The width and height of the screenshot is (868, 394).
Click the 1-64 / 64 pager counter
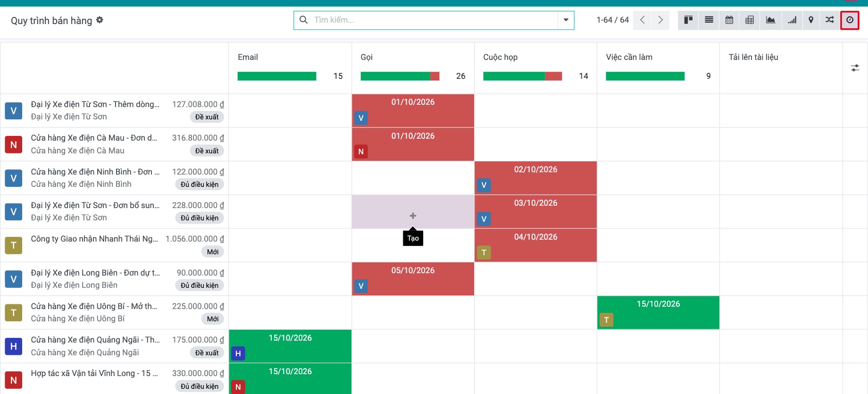[612, 20]
